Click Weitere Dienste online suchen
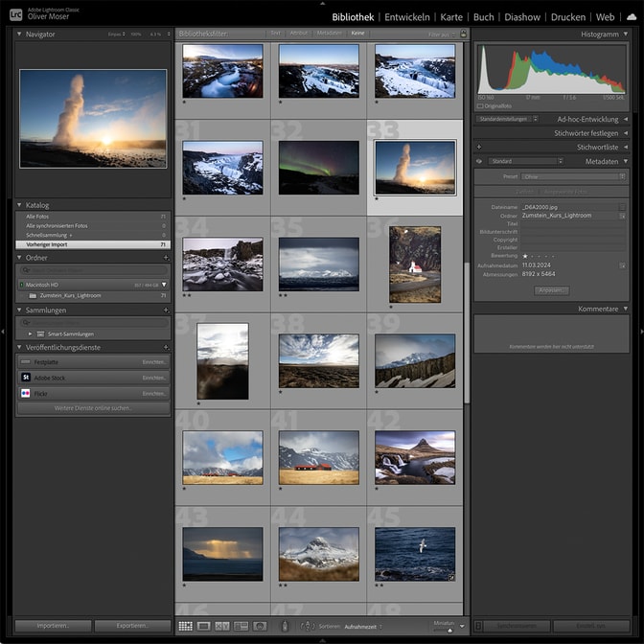This screenshot has height=644, width=644. (93, 408)
